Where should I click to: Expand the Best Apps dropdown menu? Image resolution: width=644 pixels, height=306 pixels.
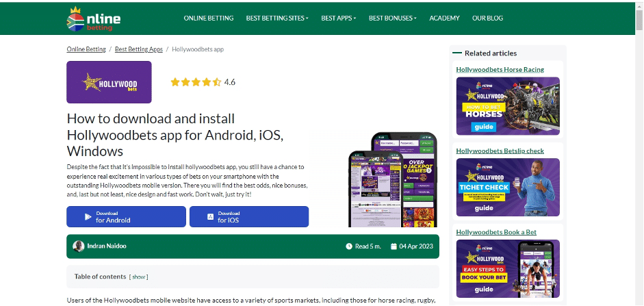(x=339, y=18)
